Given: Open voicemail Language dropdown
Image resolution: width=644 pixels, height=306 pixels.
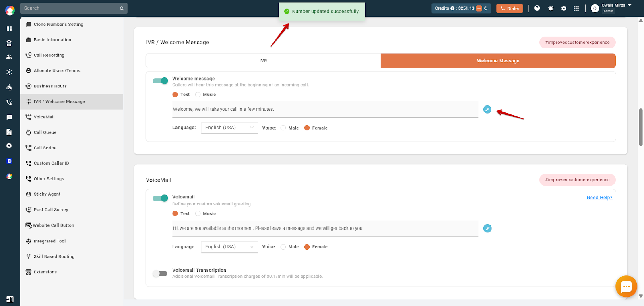Looking at the screenshot, I should (x=229, y=247).
